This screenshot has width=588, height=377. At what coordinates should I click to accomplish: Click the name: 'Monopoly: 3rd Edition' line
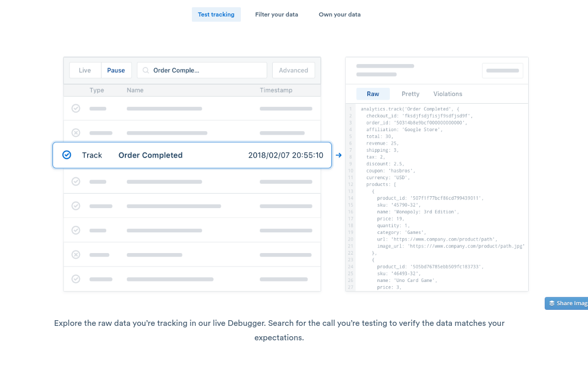point(418,212)
